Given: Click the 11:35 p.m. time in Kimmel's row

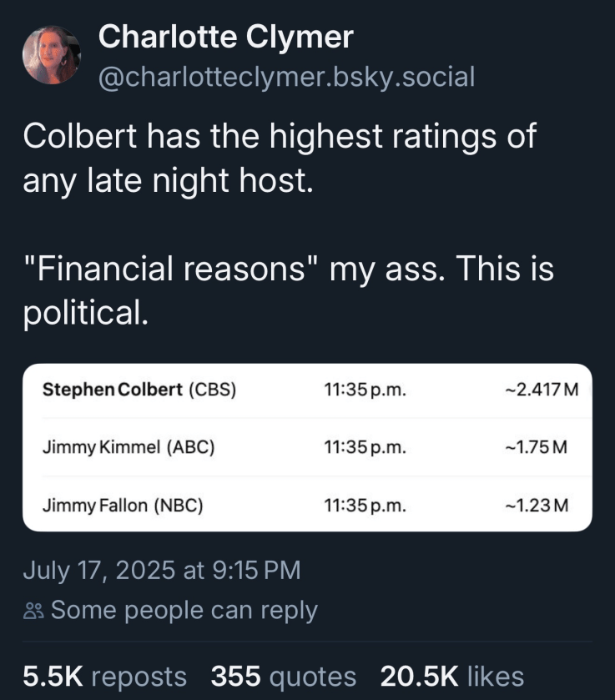Looking at the screenshot, I should [365, 446].
